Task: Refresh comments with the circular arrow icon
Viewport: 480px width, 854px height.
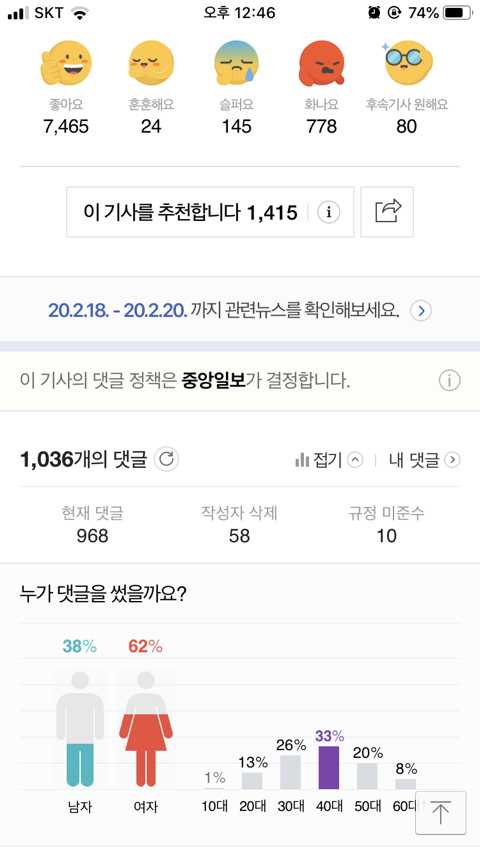Action: (166, 459)
